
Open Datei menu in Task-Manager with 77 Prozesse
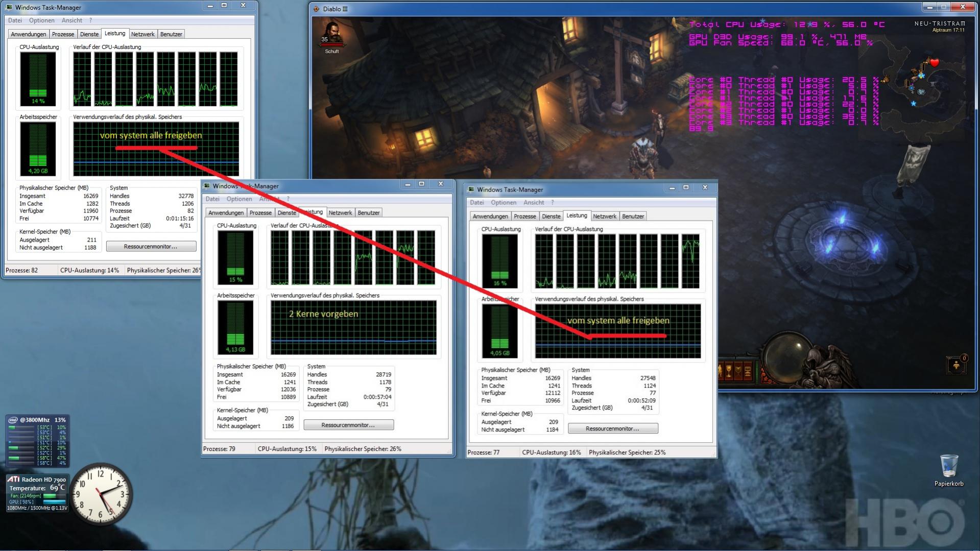(x=476, y=203)
